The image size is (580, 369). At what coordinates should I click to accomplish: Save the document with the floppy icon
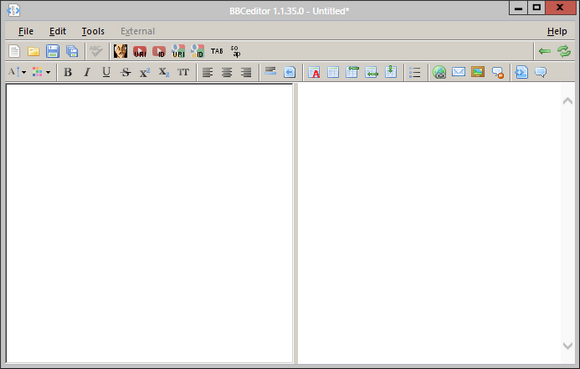[x=53, y=51]
